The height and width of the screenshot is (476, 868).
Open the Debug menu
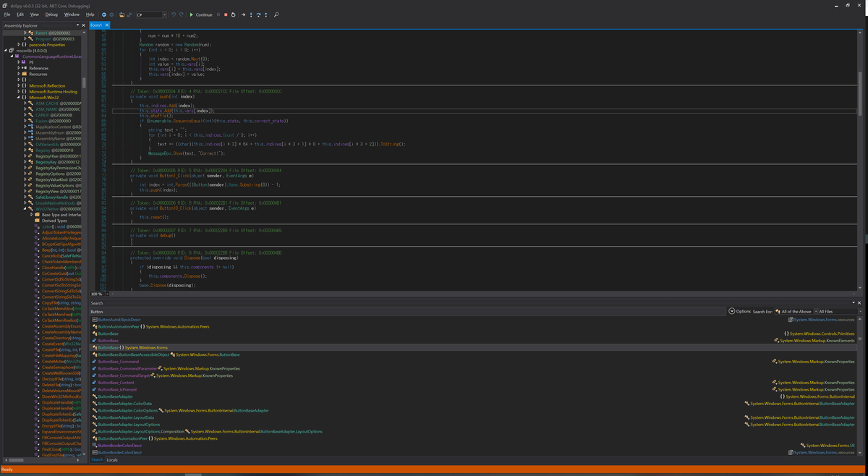click(51, 14)
